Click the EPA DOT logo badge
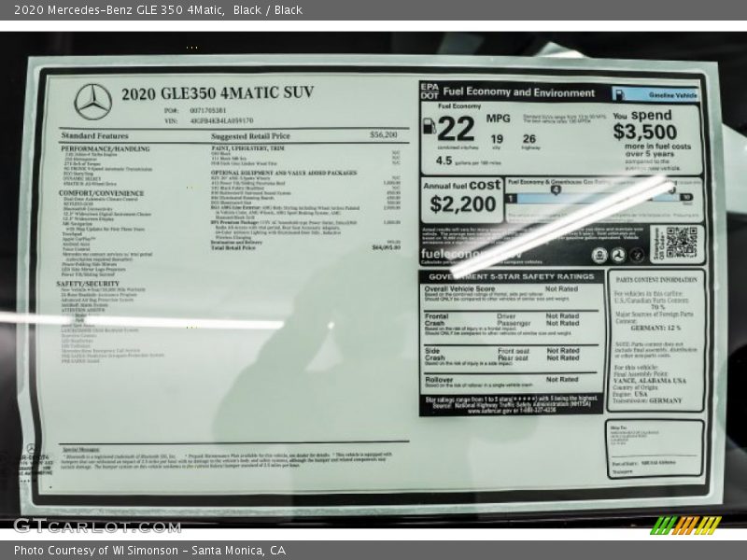Viewport: 747px width, 560px height. [430, 91]
